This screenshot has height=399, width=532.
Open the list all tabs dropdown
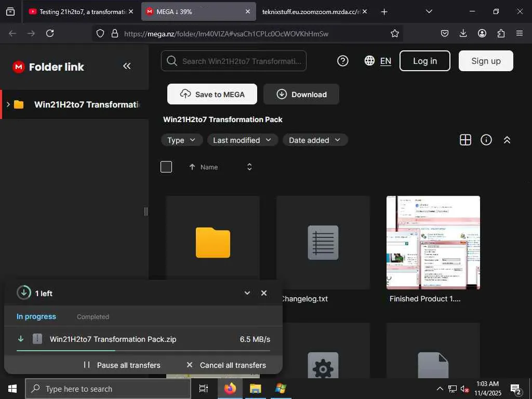pyautogui.click(x=429, y=11)
